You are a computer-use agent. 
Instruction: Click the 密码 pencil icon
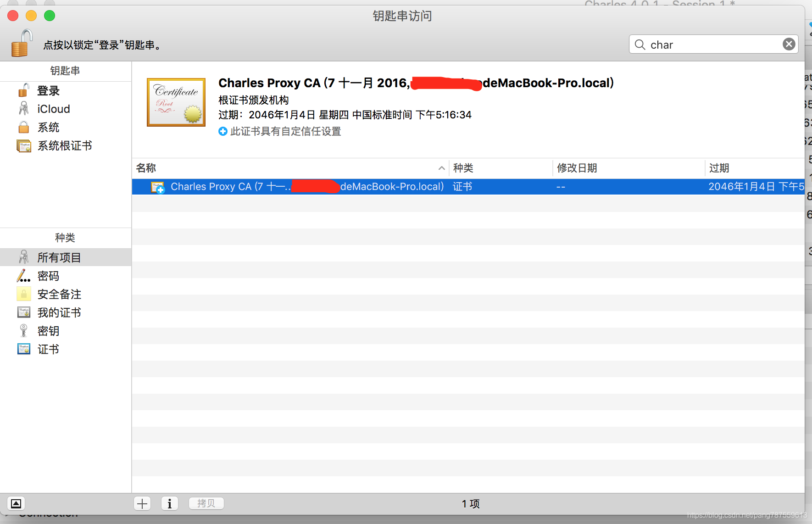tap(23, 276)
